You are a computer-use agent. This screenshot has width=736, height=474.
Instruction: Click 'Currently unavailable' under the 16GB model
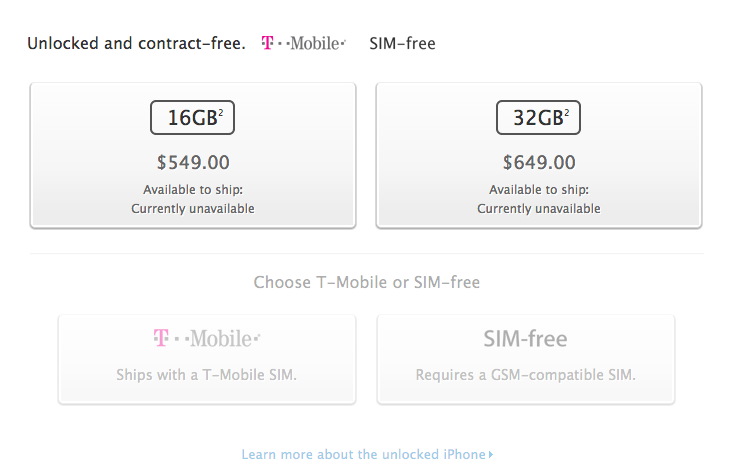[193, 209]
